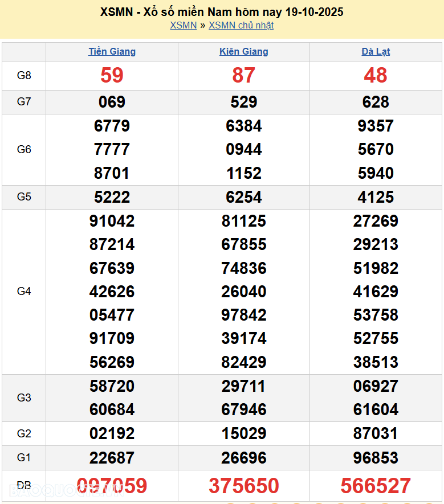This screenshot has width=444, height=504.
Task: Select red G8 number 59
Action: [112, 75]
